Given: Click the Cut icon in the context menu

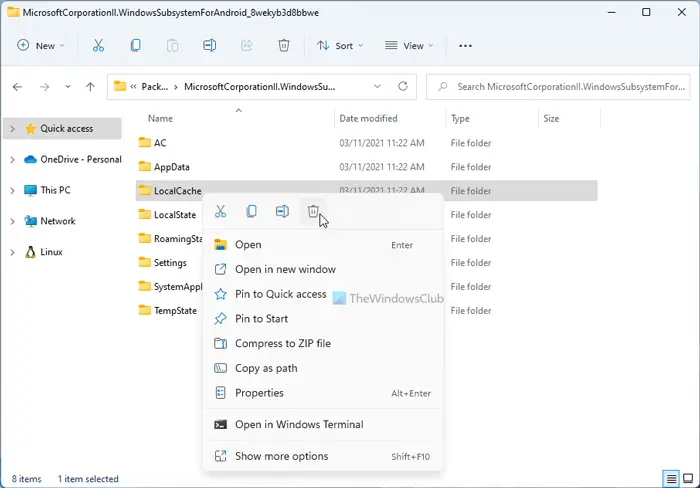Looking at the screenshot, I should pyautogui.click(x=221, y=211).
